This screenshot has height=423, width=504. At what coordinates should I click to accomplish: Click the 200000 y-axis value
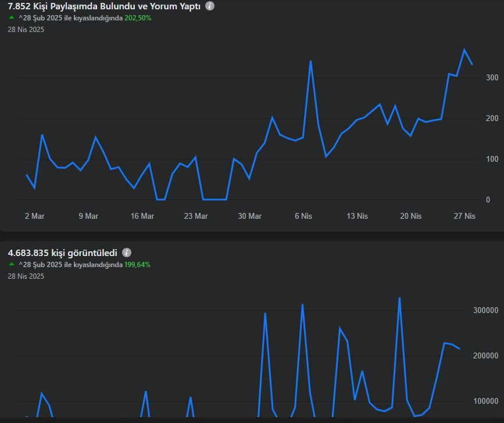485,356
